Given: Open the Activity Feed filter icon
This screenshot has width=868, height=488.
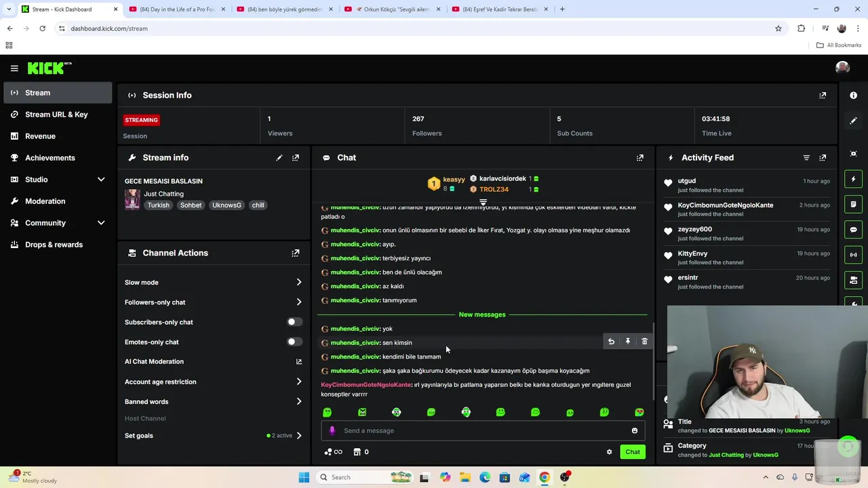Looking at the screenshot, I should click(806, 158).
